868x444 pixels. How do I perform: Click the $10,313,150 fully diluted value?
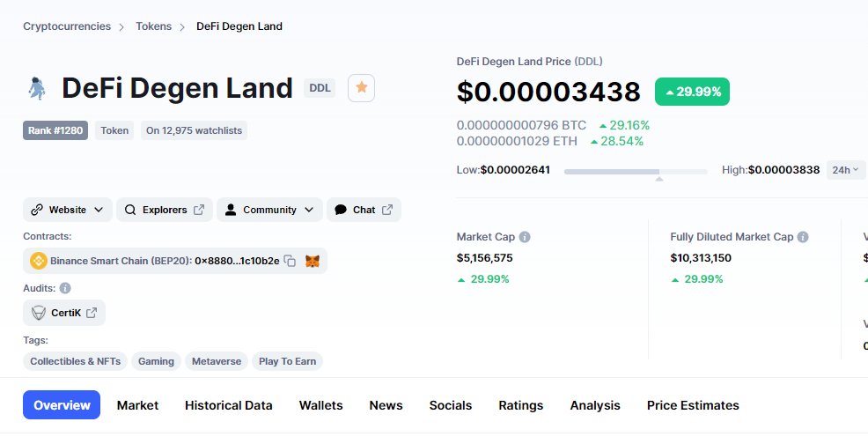(x=701, y=258)
